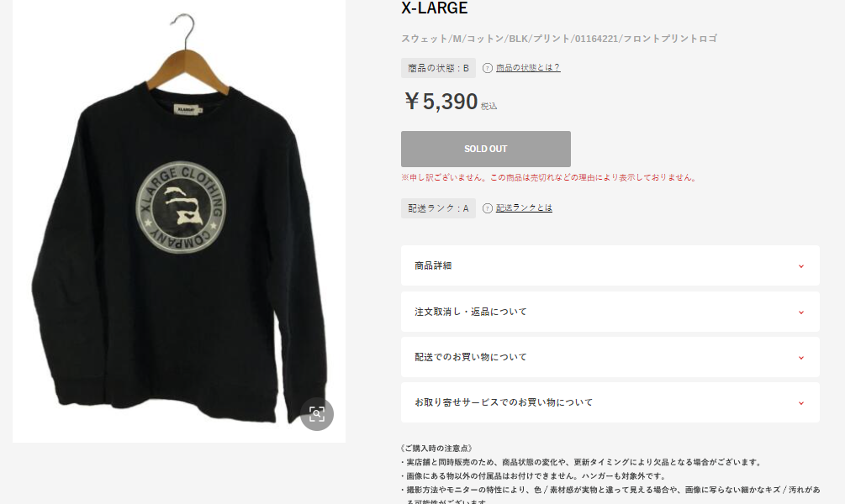Click the X-LARGE brand name heading
This screenshot has height=504, width=845.
click(435, 8)
